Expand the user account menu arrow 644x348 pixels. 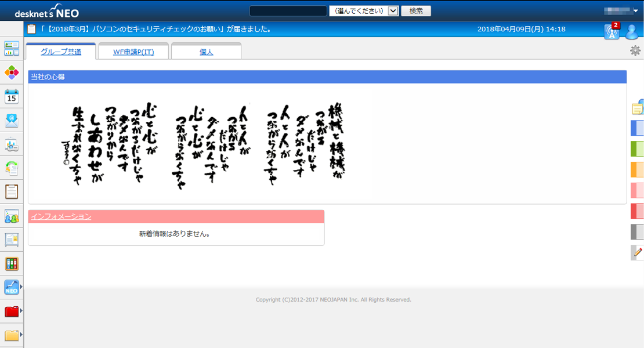[x=636, y=11]
